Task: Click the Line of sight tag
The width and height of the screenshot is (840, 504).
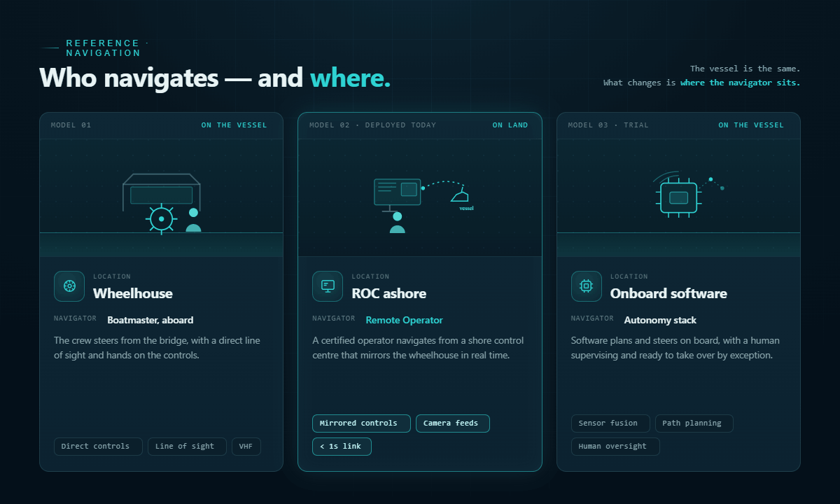Action: click(187, 447)
